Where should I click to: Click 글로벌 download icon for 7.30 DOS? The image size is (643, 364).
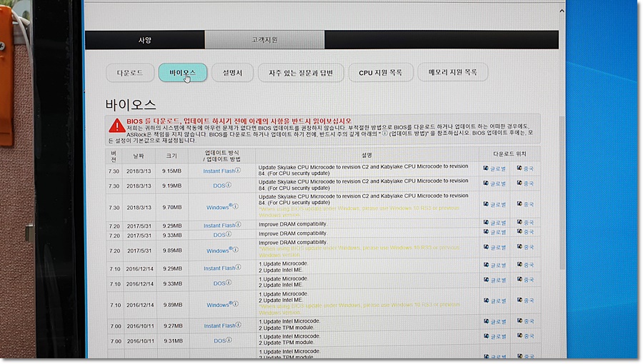tap(486, 183)
